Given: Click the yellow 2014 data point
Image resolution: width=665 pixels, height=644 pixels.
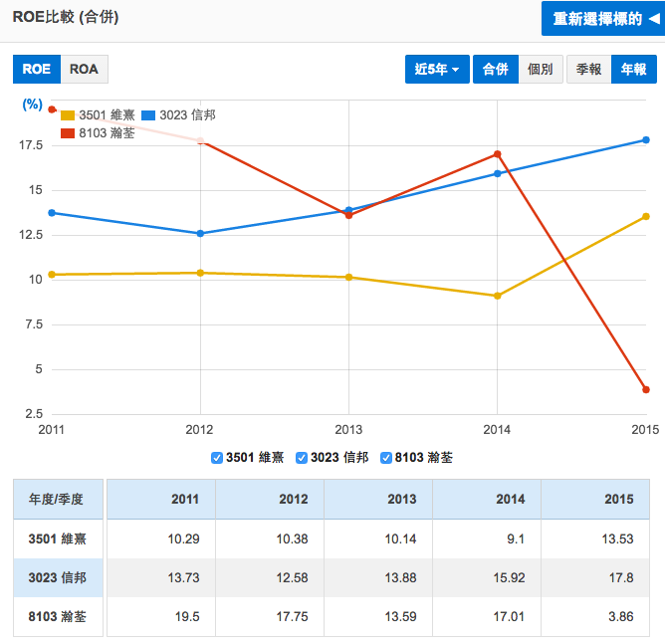Looking at the screenshot, I should click(x=497, y=296).
